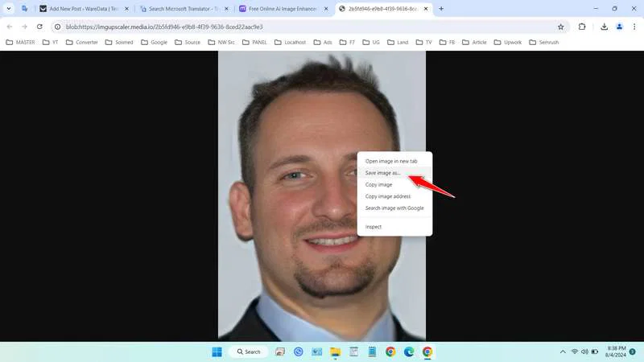This screenshot has width=644, height=362.
Task: Open File Explorer from the taskbar
Action: pos(336,352)
